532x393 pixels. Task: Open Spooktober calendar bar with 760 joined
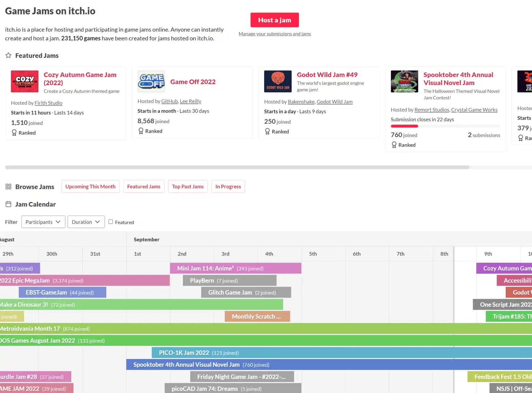[x=329, y=365]
